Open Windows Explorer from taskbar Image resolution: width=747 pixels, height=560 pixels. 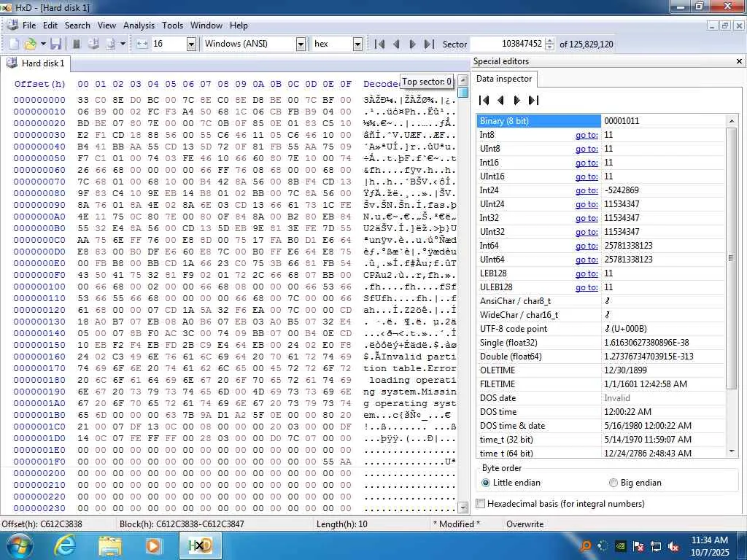[110, 545]
